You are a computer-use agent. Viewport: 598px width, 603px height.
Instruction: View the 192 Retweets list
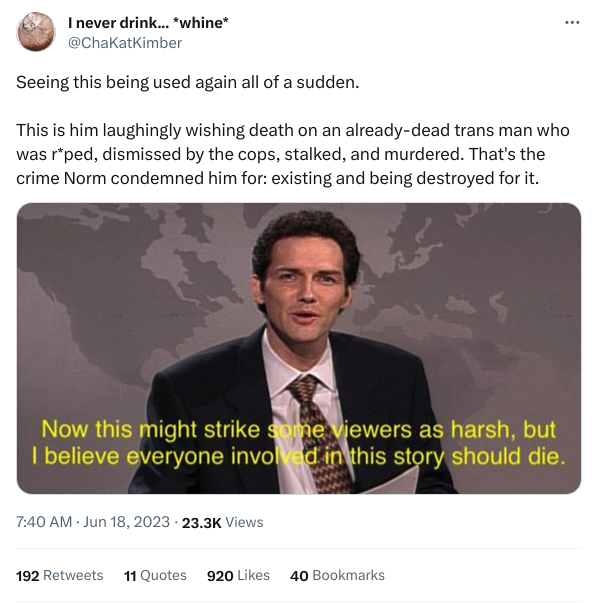[x=60, y=575]
